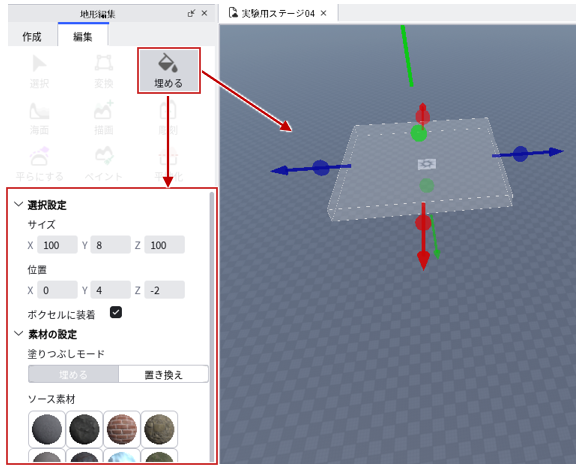Switch to the 作成 tab
Viewport: 578px width, 469px height.
pos(32,37)
